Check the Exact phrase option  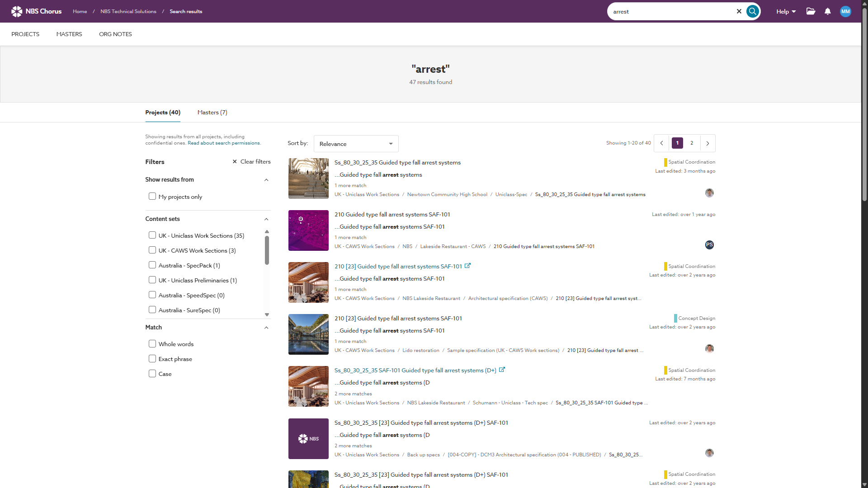tap(152, 359)
